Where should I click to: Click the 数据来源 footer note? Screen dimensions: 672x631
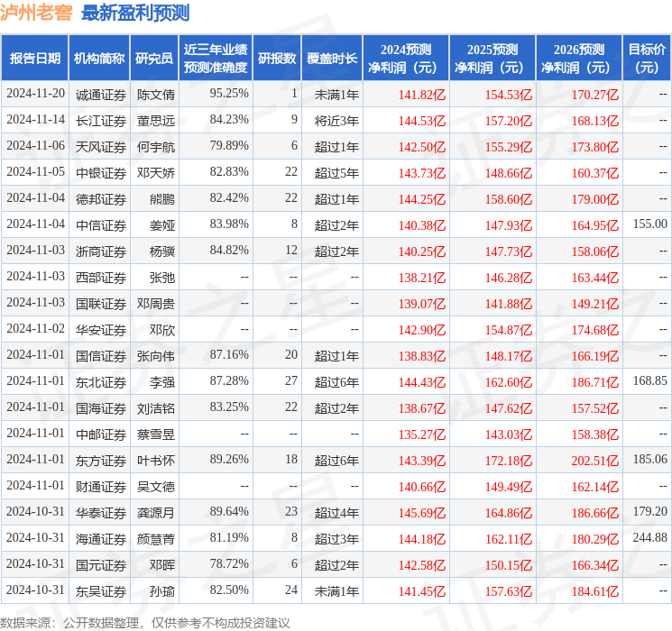tap(145, 622)
